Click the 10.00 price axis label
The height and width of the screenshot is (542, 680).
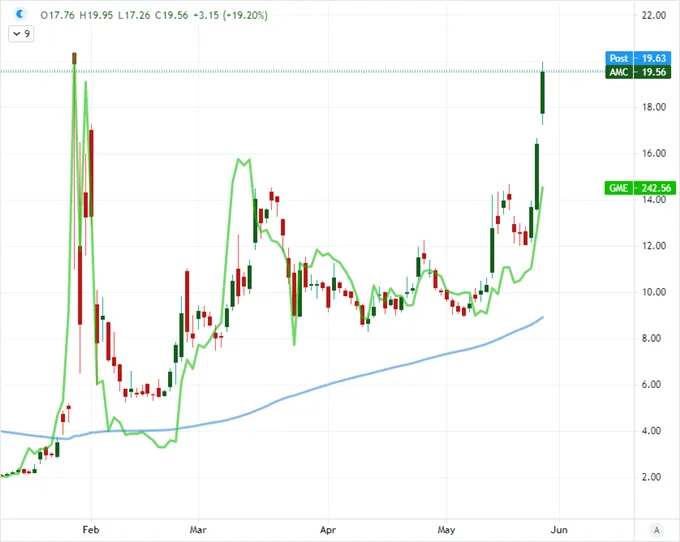click(x=654, y=292)
